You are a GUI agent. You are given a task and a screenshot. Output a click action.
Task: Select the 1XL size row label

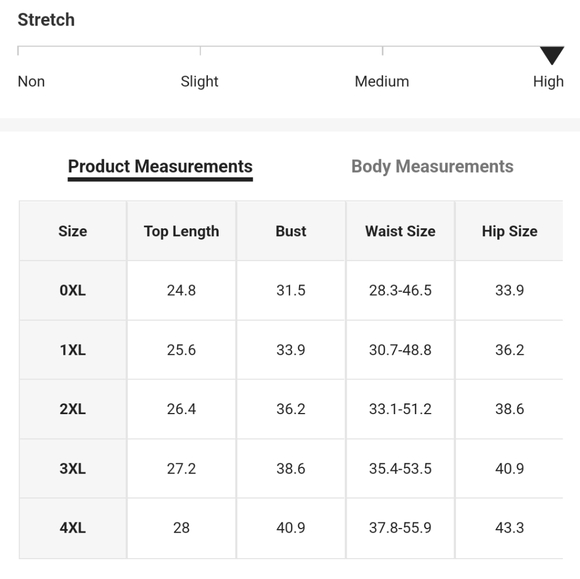[73, 350]
